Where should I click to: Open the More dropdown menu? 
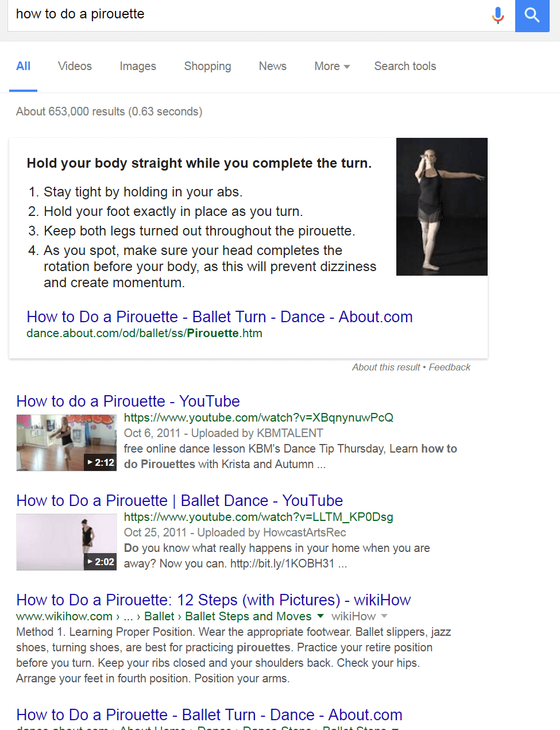coord(332,66)
